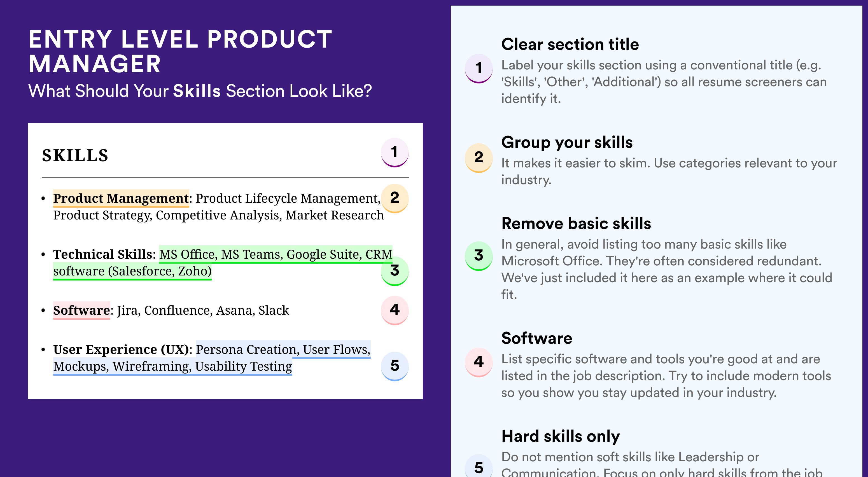
Task: Click the highlighted Product Management label
Action: (121, 198)
